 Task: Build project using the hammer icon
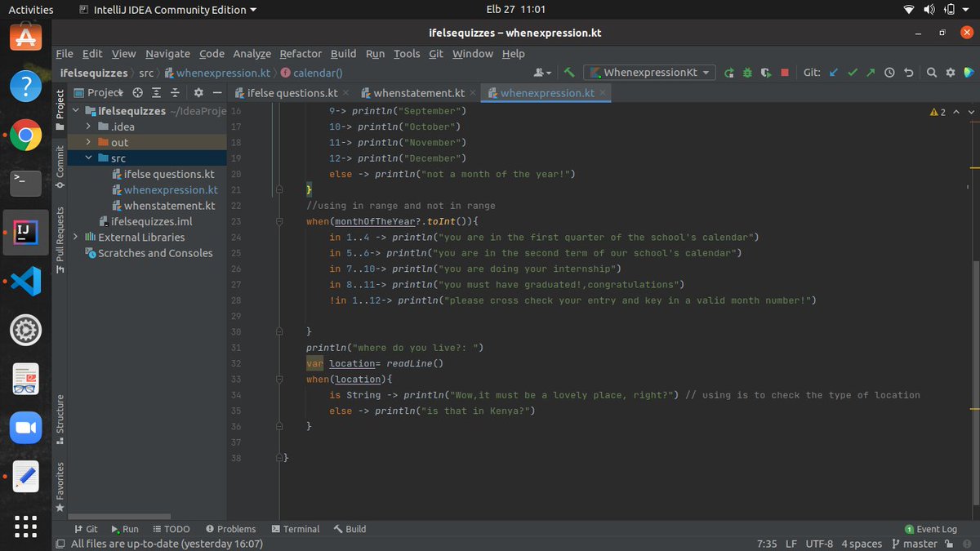(x=569, y=72)
